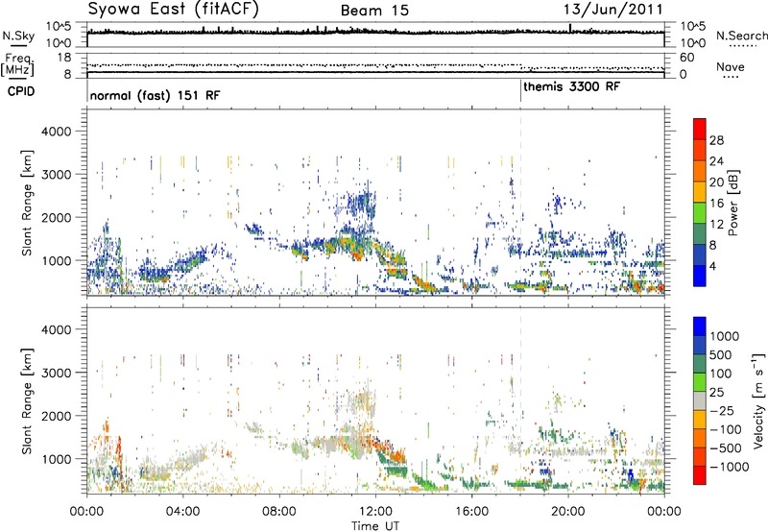
Task: Click the "4" tick on the power colorbar
Action: coord(713,266)
